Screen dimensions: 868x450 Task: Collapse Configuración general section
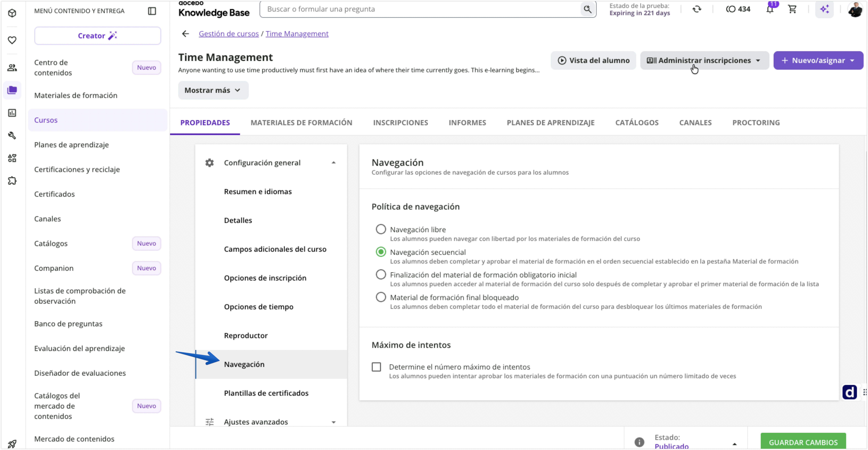click(334, 163)
